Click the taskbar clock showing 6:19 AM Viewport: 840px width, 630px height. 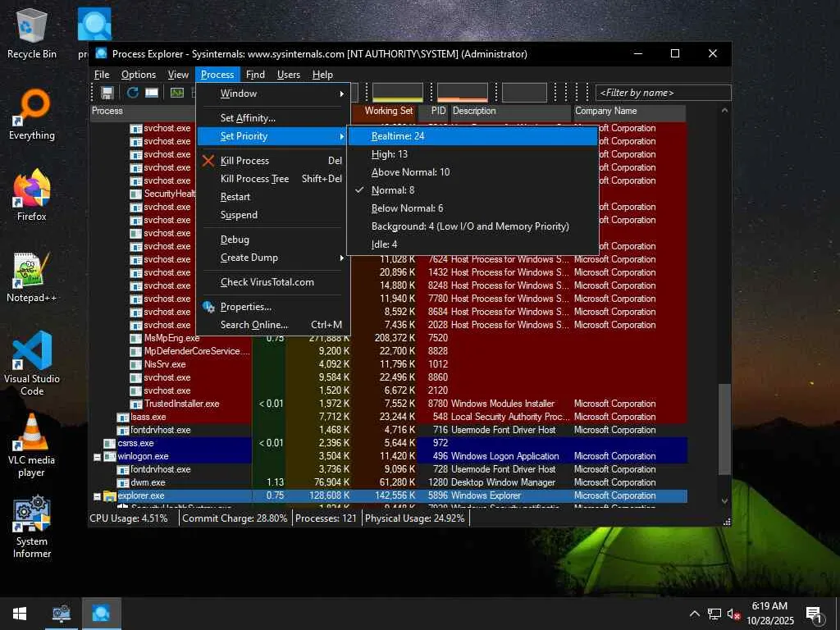(769, 614)
